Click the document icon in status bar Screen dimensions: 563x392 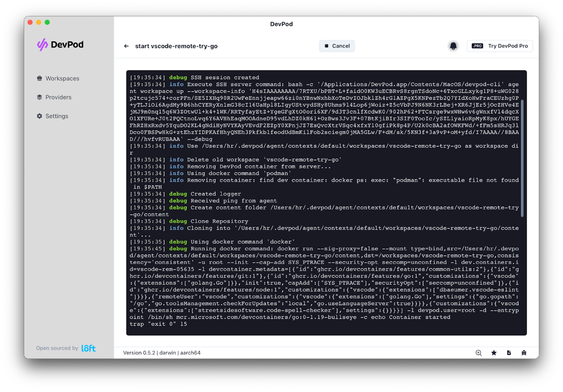click(x=509, y=353)
